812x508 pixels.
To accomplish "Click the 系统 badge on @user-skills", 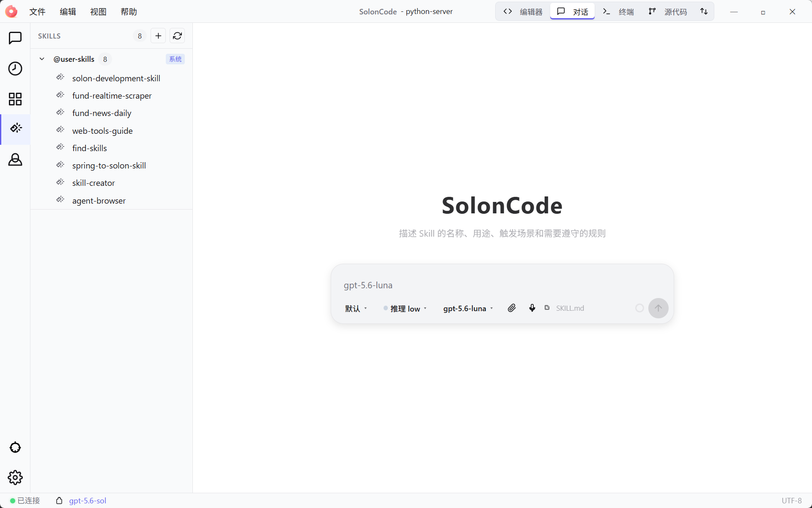I will point(175,59).
